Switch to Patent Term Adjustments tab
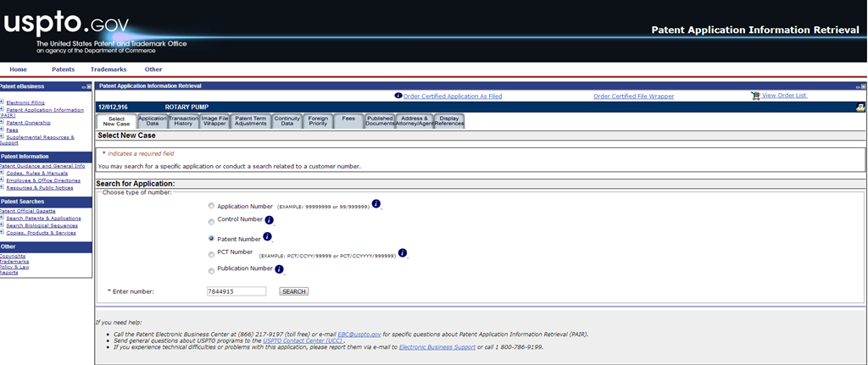This screenshot has width=868, height=365. 251,121
